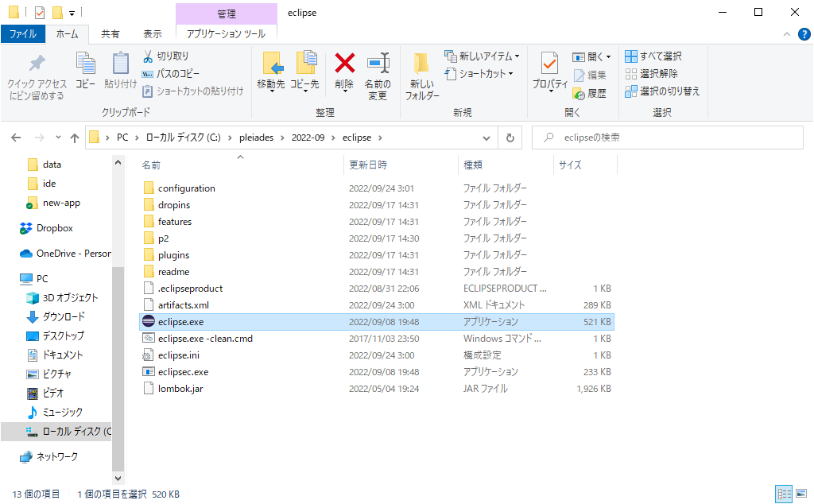
Task: Expand the 2022-09 breadcrumb chevron
Action: [333, 138]
